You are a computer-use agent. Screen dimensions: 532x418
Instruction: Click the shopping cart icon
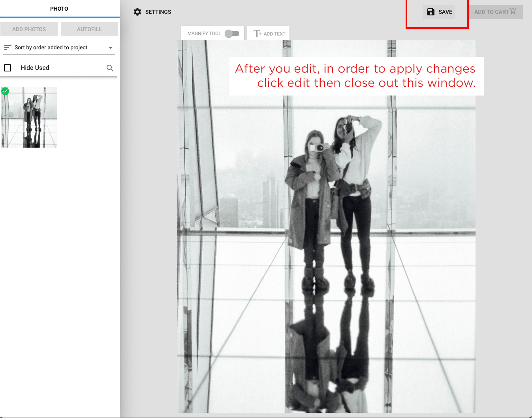(513, 11)
